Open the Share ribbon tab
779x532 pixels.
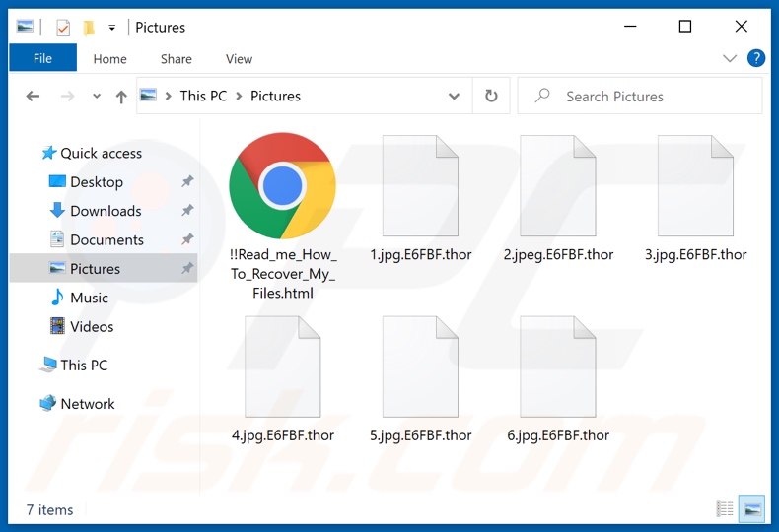(176, 59)
